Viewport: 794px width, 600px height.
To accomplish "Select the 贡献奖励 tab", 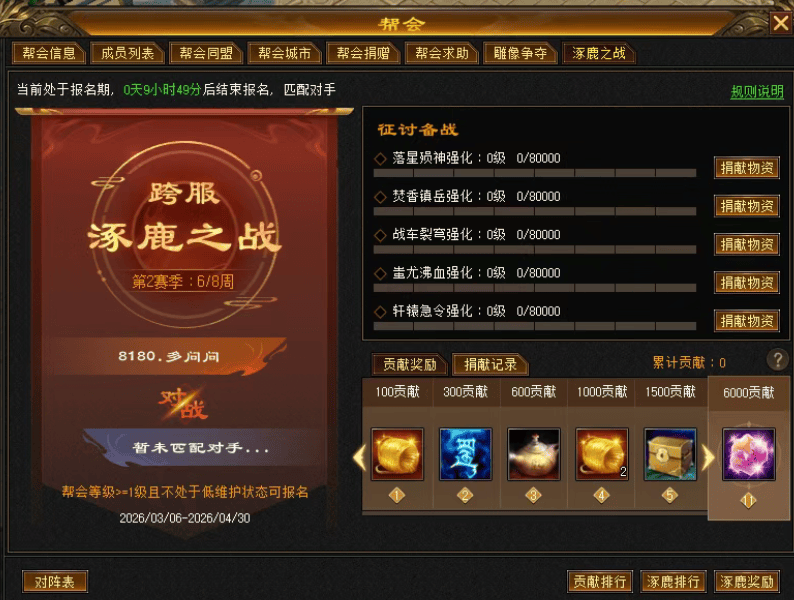I will click(410, 364).
